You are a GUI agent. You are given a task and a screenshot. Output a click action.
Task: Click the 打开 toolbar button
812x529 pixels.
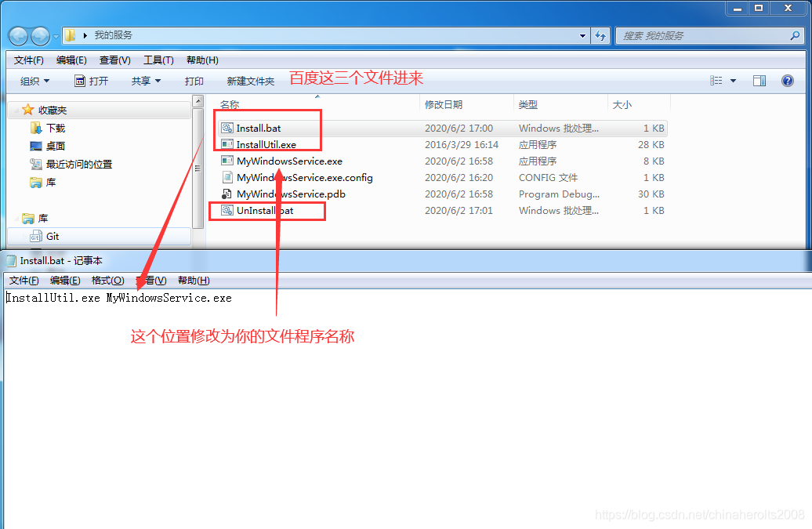coord(92,82)
